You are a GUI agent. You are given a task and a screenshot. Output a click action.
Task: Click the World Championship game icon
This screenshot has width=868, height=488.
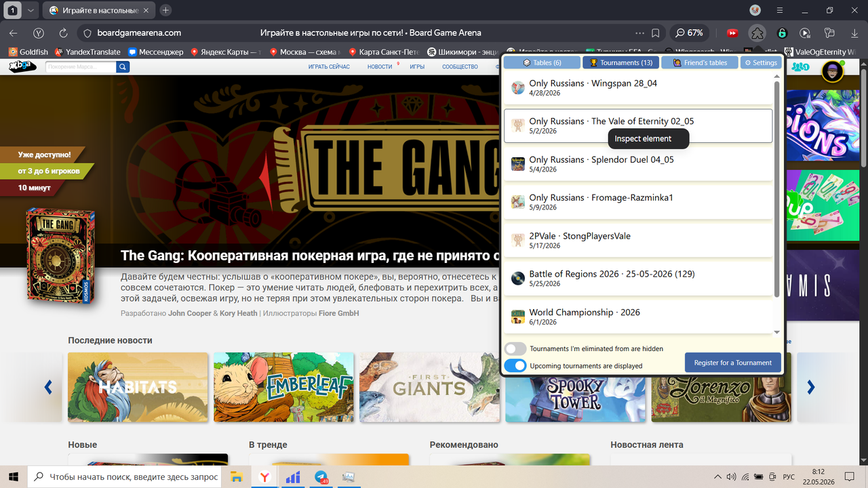coord(518,317)
